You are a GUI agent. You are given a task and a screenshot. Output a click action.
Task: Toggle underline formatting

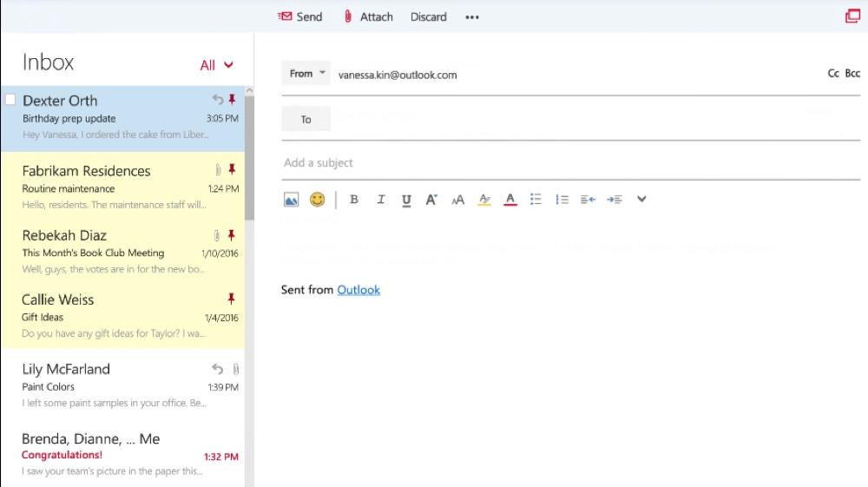[406, 200]
